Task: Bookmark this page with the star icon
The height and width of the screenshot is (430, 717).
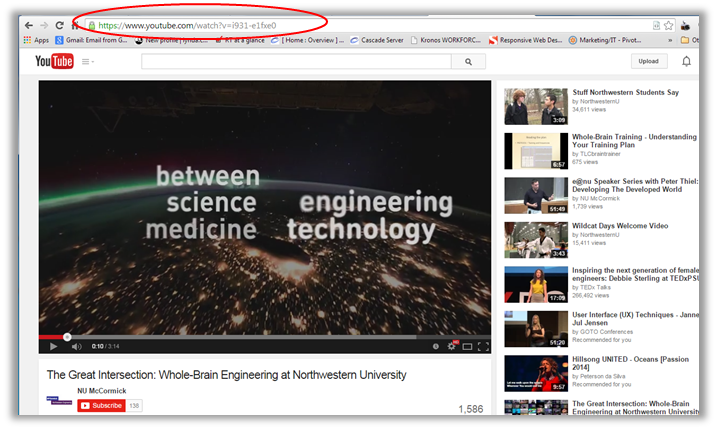Action: [669, 26]
